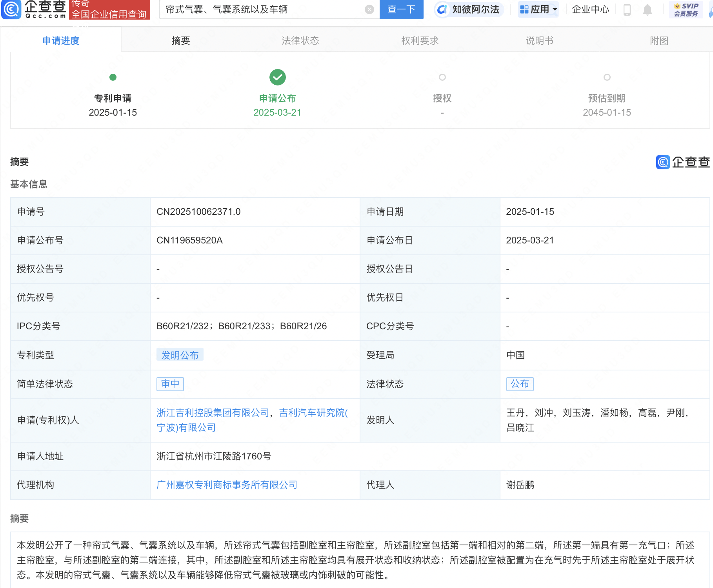Switch to the 附图 tab

click(659, 40)
